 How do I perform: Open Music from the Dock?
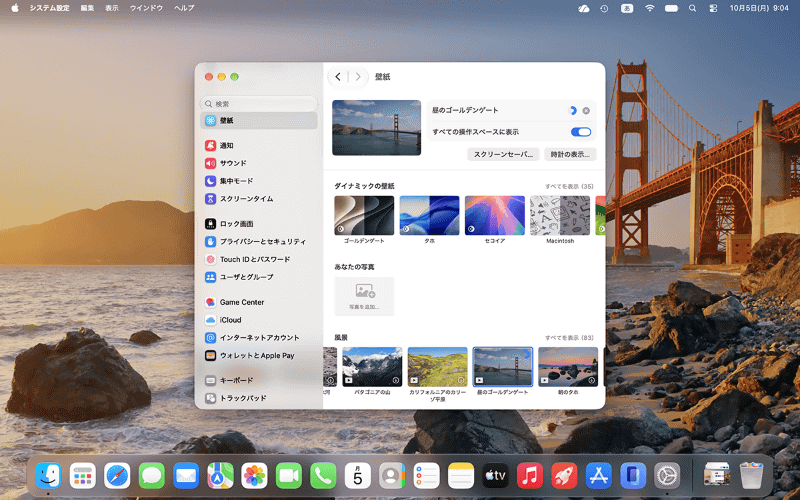pyautogui.click(x=530, y=476)
